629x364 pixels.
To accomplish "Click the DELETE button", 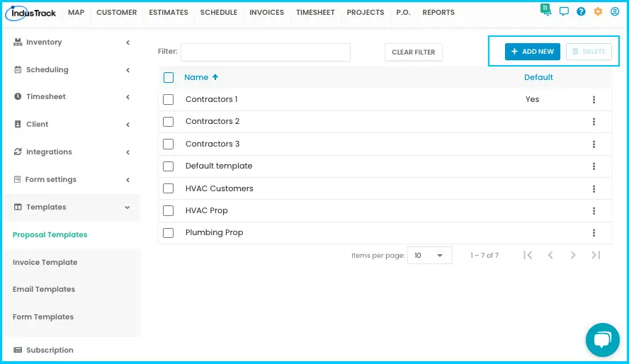I will 589,52.
